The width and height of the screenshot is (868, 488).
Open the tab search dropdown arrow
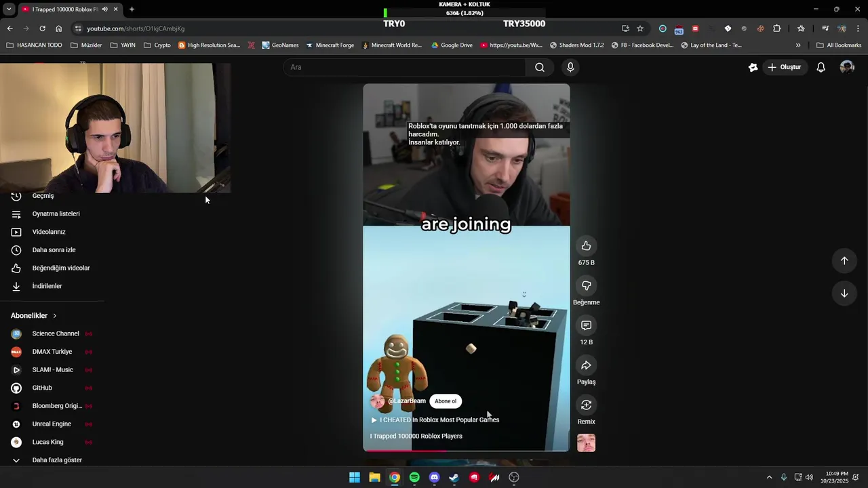pyautogui.click(x=9, y=9)
